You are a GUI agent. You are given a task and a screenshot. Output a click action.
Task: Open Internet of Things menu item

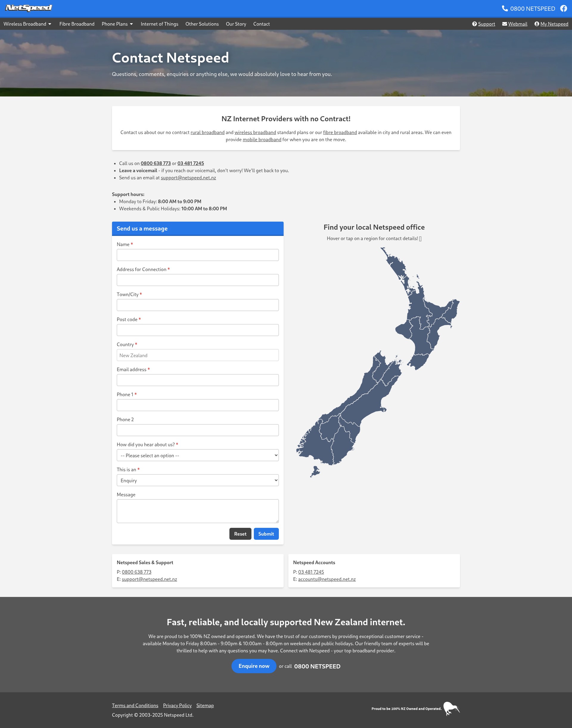(159, 24)
